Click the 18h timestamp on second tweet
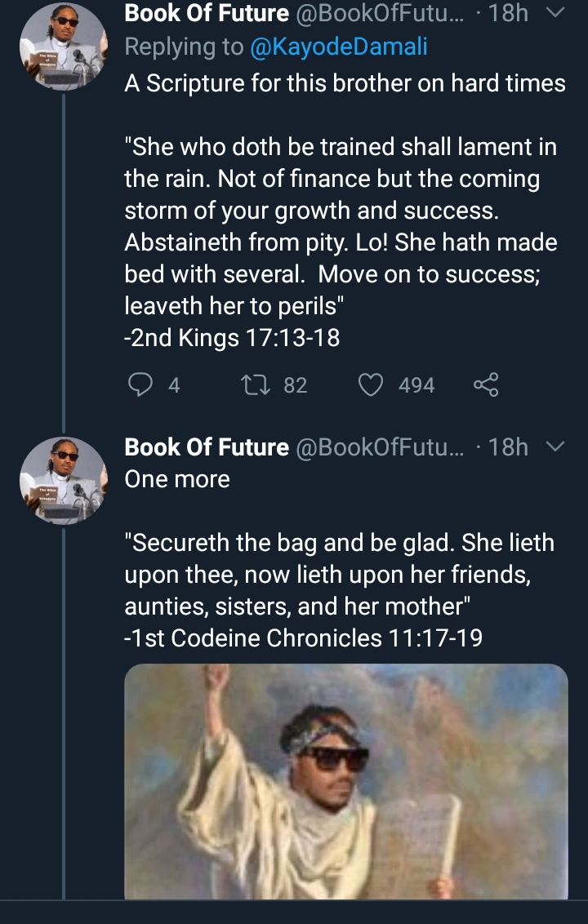The height and width of the screenshot is (924, 588). [508, 447]
